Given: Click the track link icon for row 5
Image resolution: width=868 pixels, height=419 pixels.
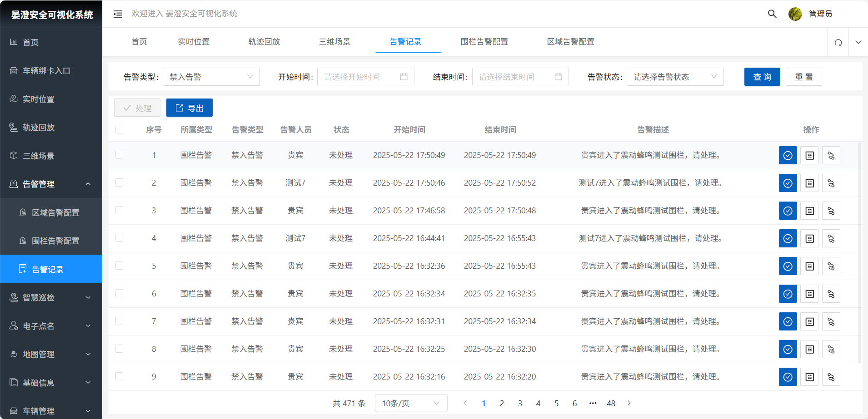Looking at the screenshot, I should click(831, 266).
